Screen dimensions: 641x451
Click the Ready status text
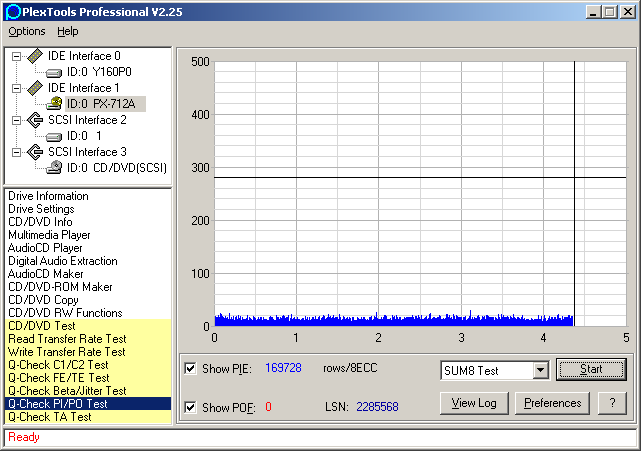pyautogui.click(x=24, y=437)
